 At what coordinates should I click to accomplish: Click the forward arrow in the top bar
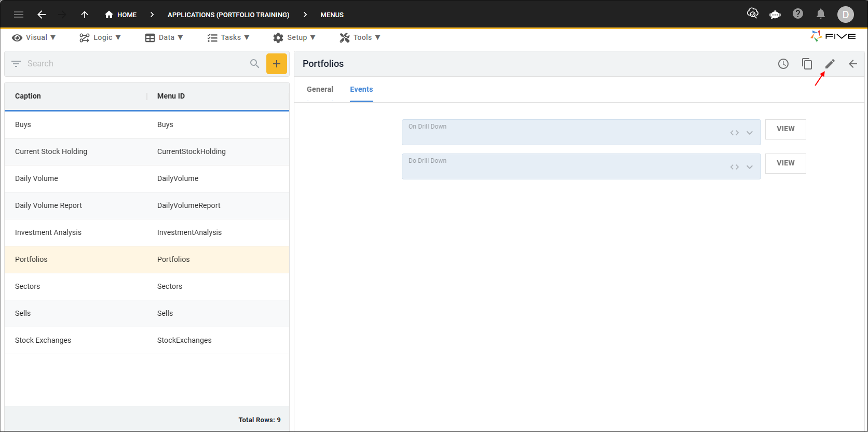click(x=63, y=15)
